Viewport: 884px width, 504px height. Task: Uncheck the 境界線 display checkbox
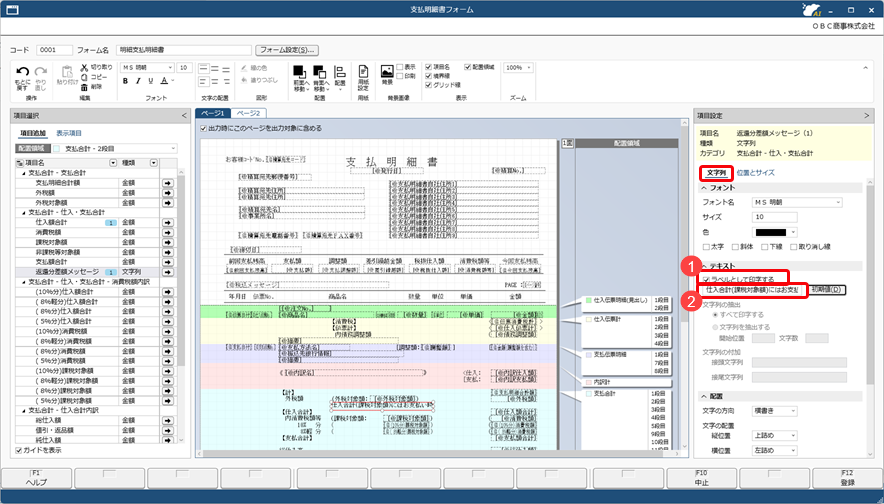tap(428, 76)
